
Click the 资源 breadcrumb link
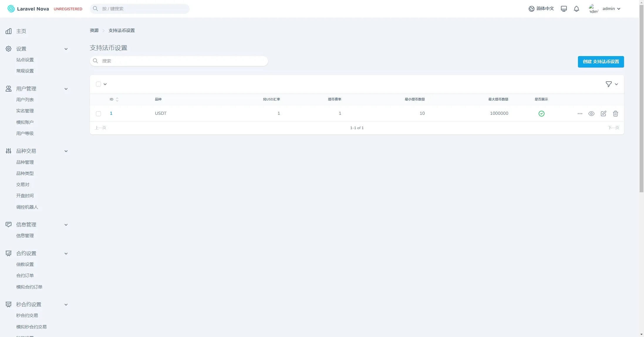coord(94,31)
